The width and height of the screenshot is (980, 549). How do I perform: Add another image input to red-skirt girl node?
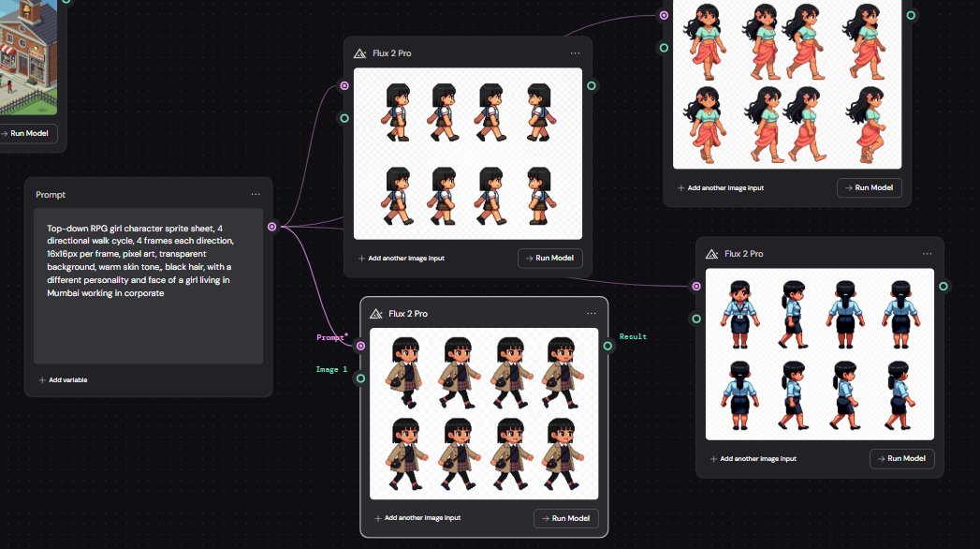pos(721,187)
